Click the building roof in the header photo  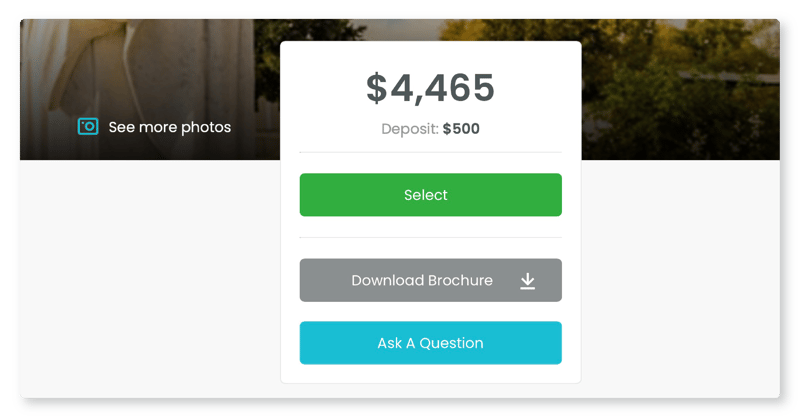click(730, 78)
